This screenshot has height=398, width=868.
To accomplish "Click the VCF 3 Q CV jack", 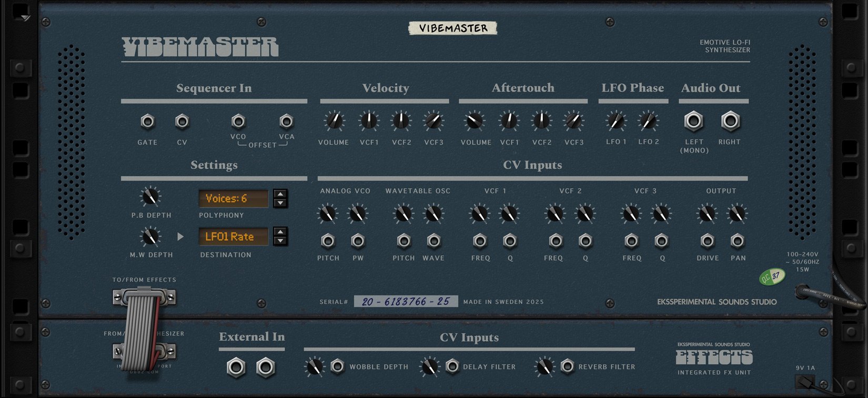I will [661, 241].
